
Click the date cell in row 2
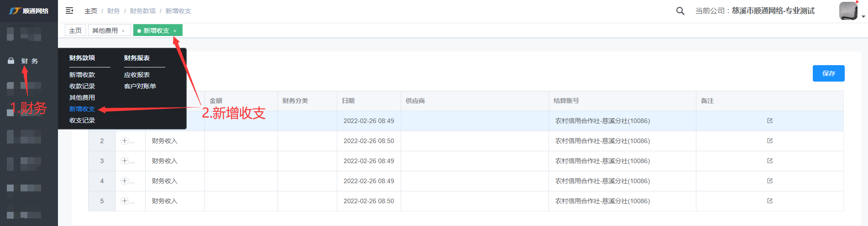pos(369,141)
